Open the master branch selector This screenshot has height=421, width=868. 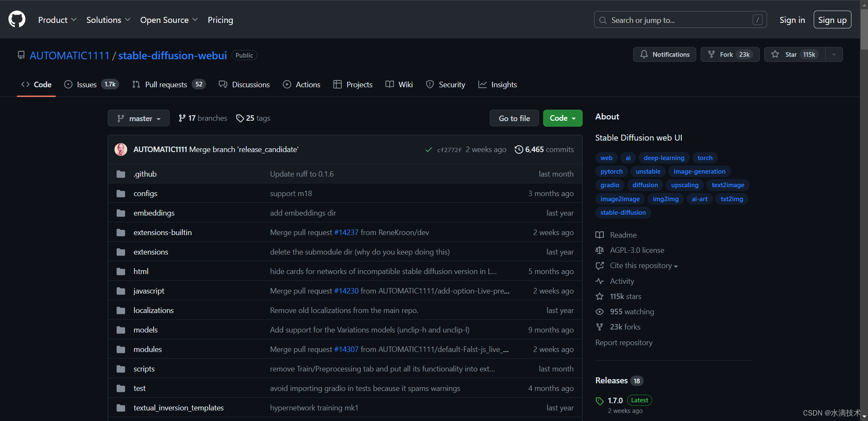[x=139, y=118]
